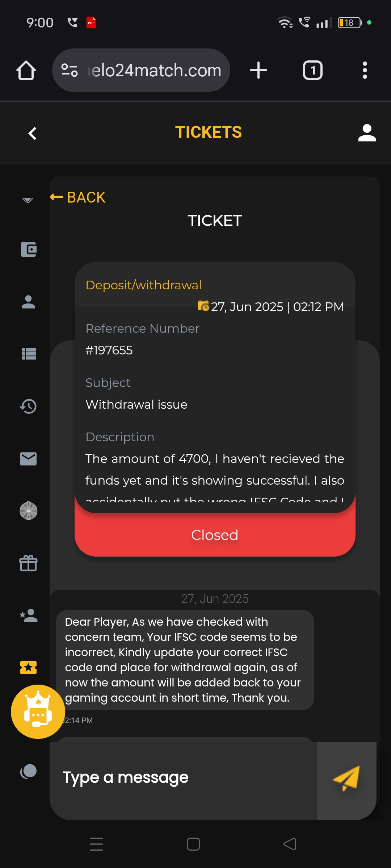391x868 pixels.
Task: Open the list view sidebar icon
Action: (29, 354)
